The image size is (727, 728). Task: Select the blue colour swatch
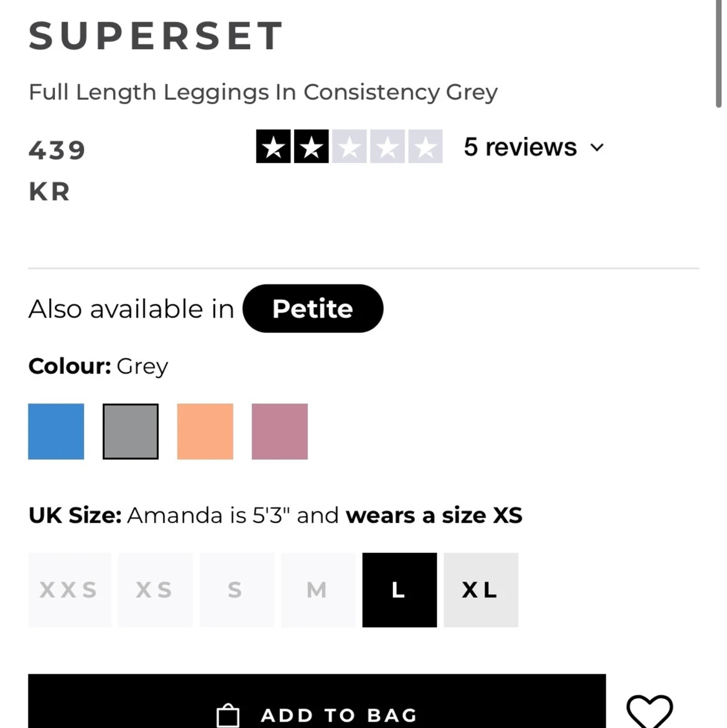coord(56,431)
